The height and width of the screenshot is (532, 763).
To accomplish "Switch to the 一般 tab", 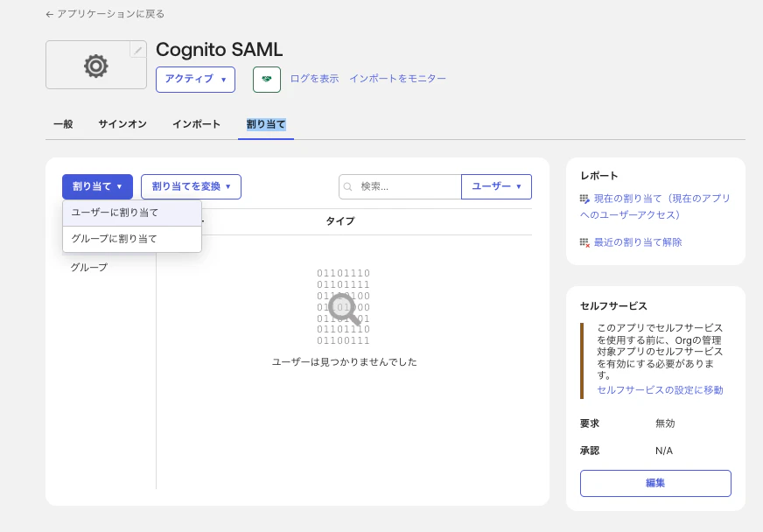I will coord(63,124).
